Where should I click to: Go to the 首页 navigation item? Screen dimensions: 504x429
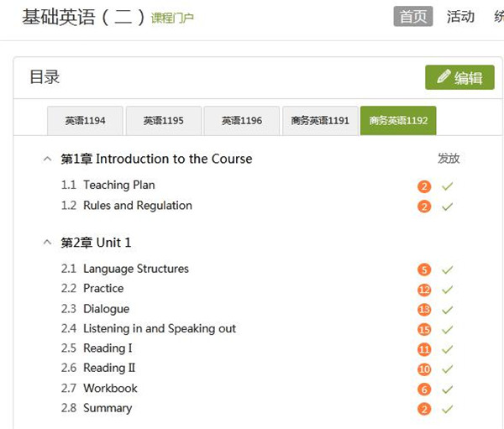(413, 17)
